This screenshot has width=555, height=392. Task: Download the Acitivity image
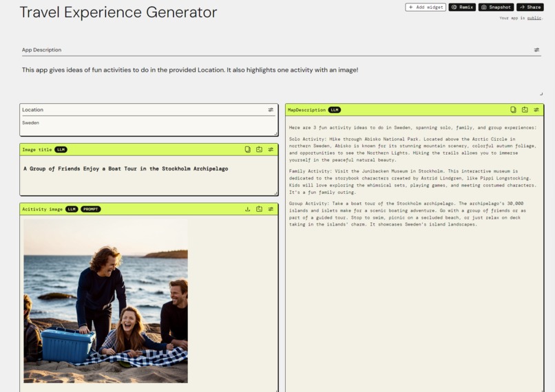coord(248,209)
